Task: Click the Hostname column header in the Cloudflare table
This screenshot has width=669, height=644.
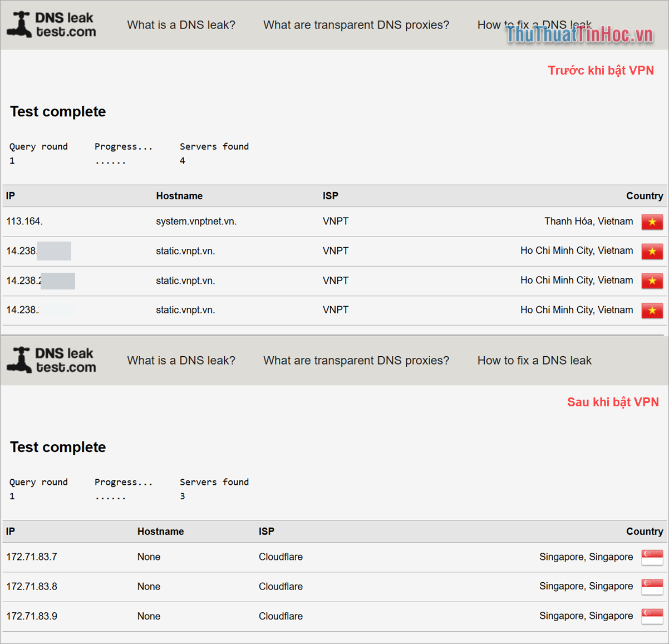Action: [161, 532]
